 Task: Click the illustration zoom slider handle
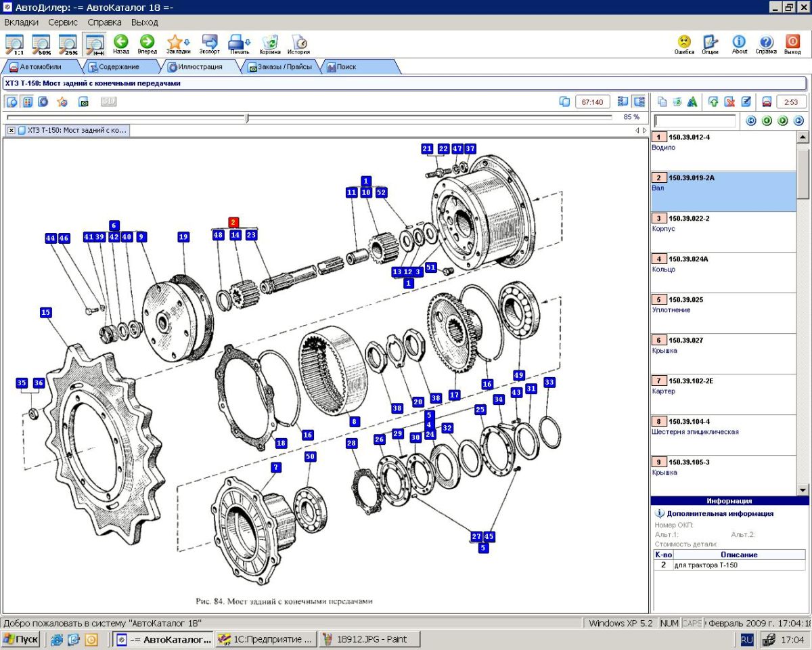tap(247, 118)
